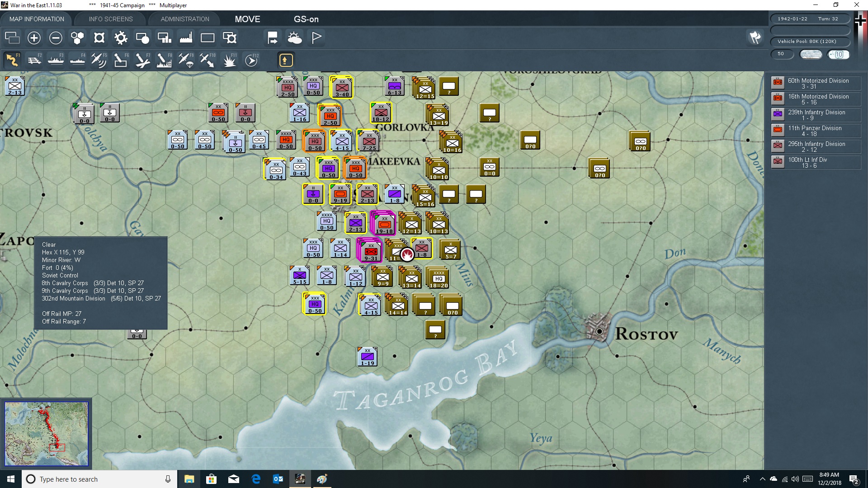Click the overlapping windows icon in toolbar

point(12,38)
